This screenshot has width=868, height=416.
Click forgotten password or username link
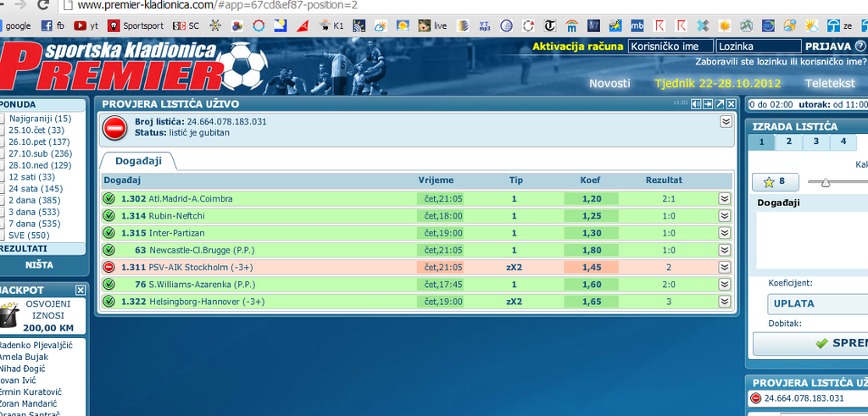[x=781, y=62]
